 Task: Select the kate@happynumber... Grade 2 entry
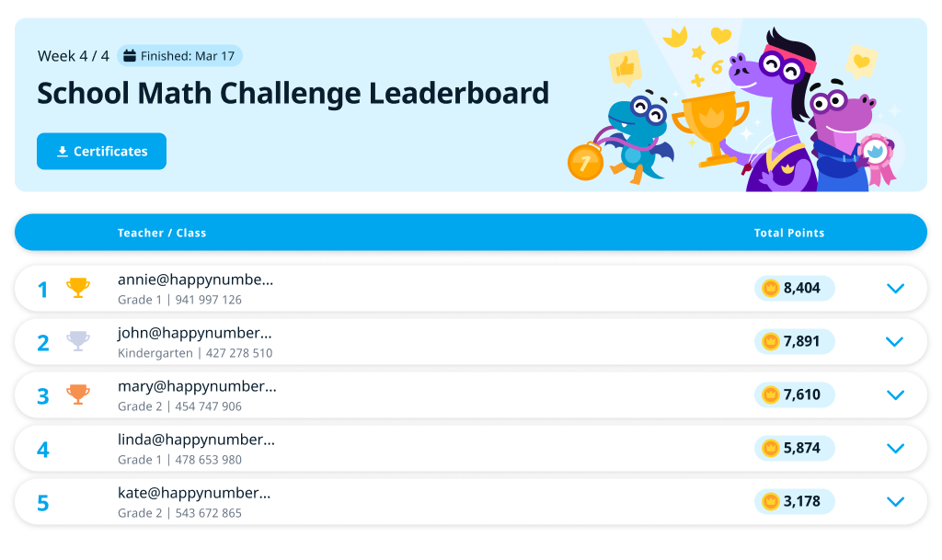(x=179, y=512)
